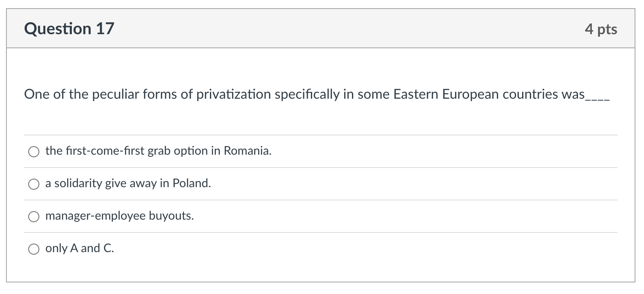Image resolution: width=644 pixels, height=294 pixels.
Task: Select the radio button for Romania option
Action: tap(34, 152)
